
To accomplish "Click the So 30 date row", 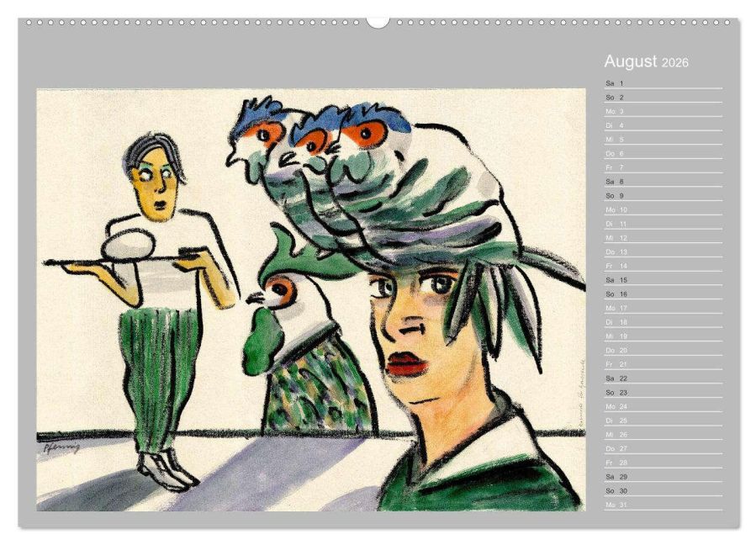I will tap(663, 490).
